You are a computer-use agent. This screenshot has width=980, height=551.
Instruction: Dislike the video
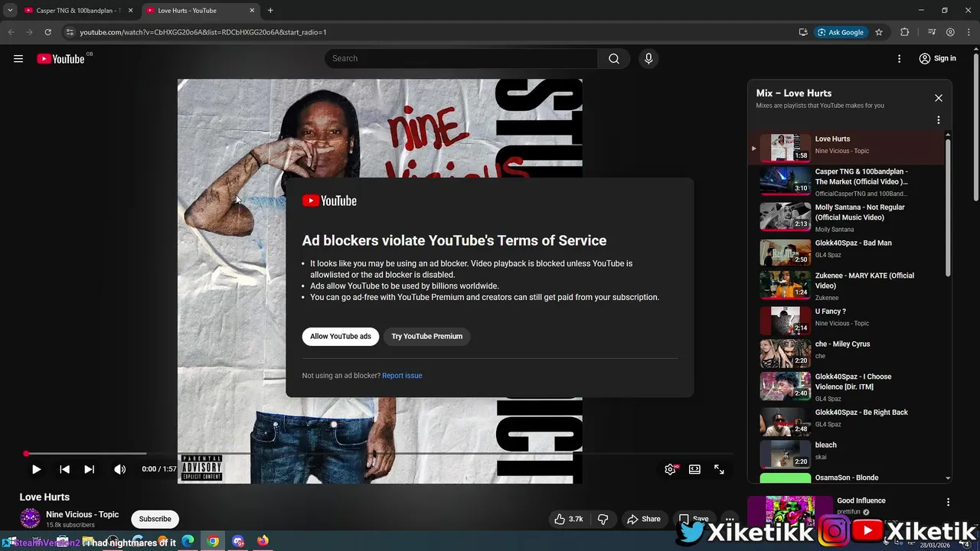point(603,519)
